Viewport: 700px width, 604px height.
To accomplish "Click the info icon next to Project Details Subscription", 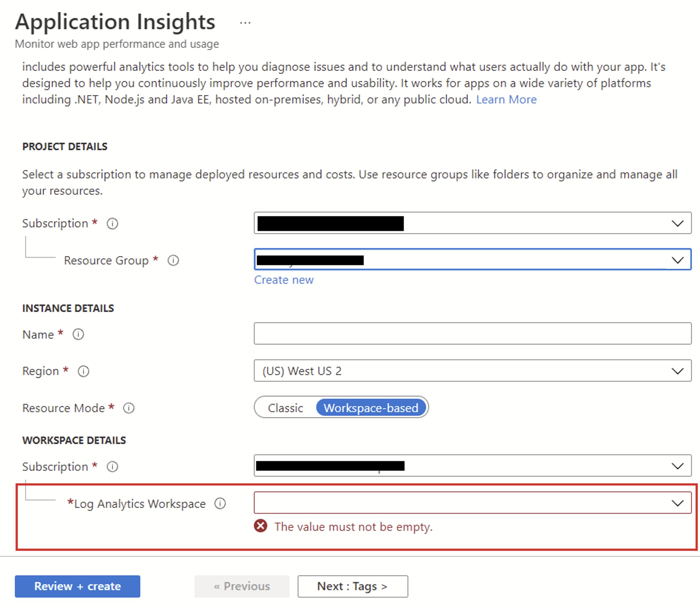I will click(x=113, y=224).
